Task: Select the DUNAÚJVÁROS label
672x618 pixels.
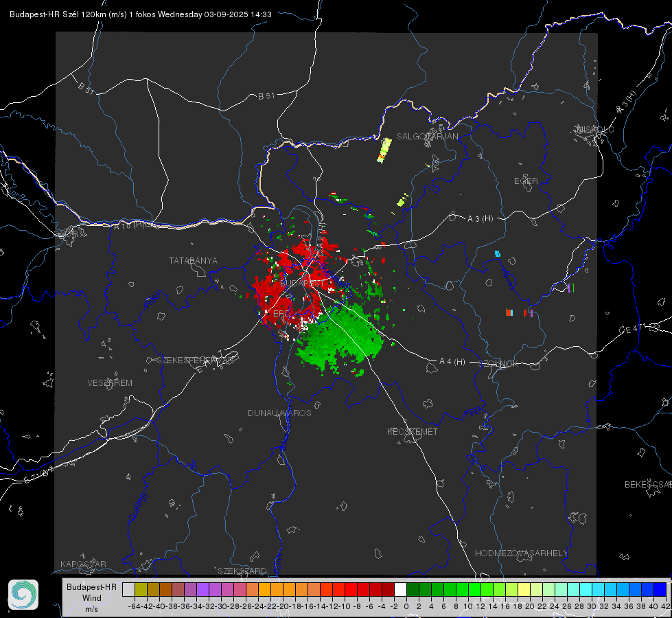Action: [x=279, y=413]
